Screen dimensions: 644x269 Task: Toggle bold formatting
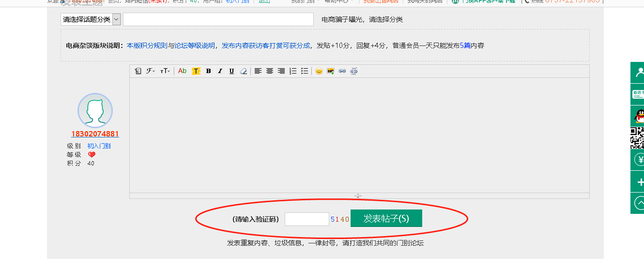[208, 71]
